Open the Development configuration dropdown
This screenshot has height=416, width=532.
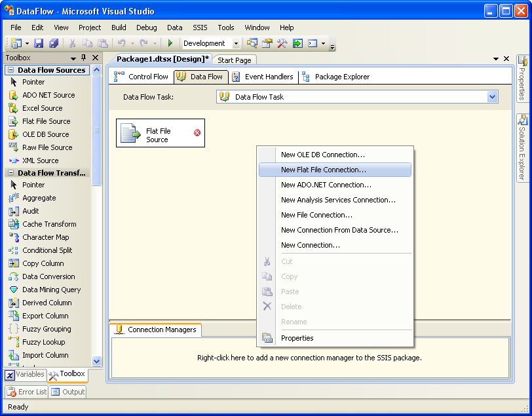click(236, 43)
